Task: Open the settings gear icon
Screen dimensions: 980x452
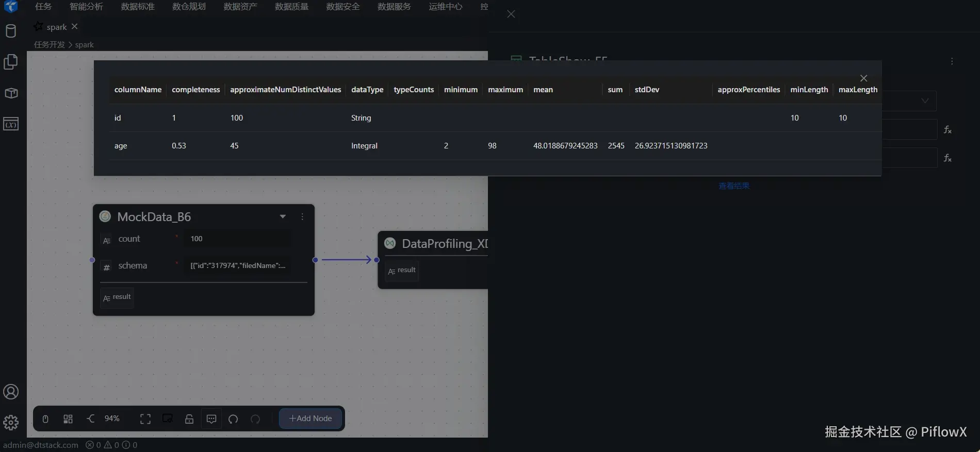Action: click(x=11, y=423)
